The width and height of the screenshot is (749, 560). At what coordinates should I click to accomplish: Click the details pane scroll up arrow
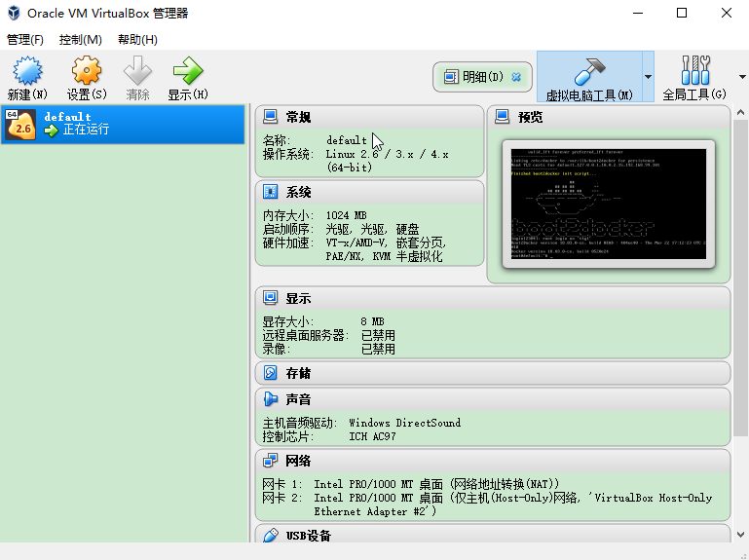pos(741,113)
